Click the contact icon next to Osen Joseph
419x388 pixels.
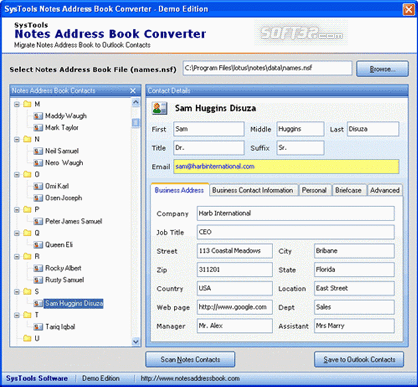38,198
